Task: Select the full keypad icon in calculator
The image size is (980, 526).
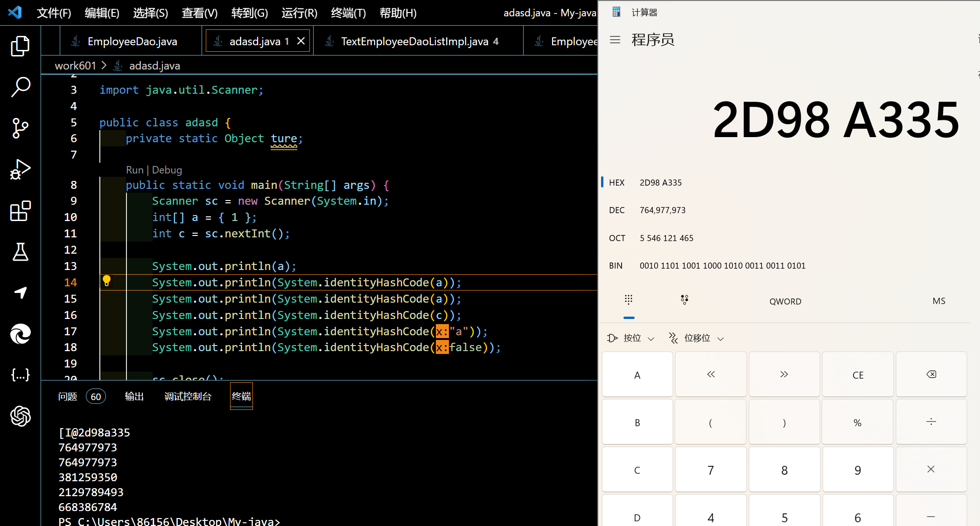Action: point(629,300)
